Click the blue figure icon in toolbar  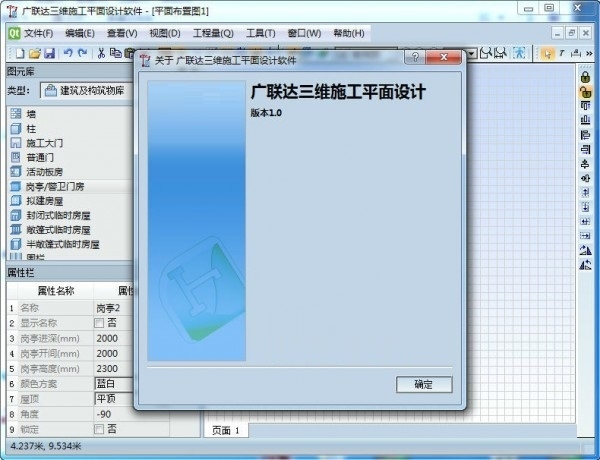pyautogui.click(x=520, y=53)
